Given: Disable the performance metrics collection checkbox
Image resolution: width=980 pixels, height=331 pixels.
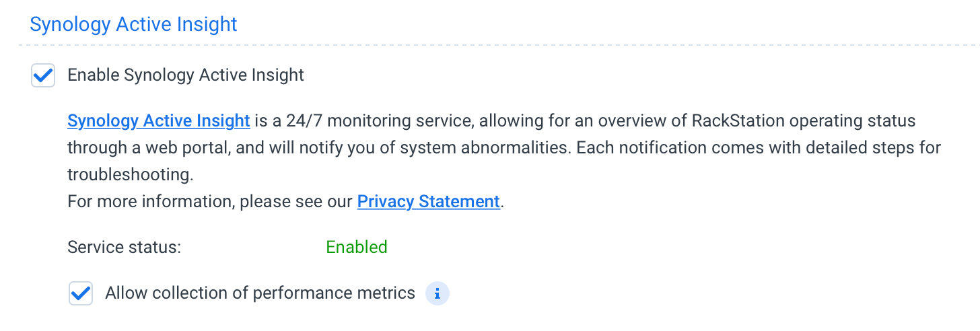Looking at the screenshot, I should click(81, 294).
